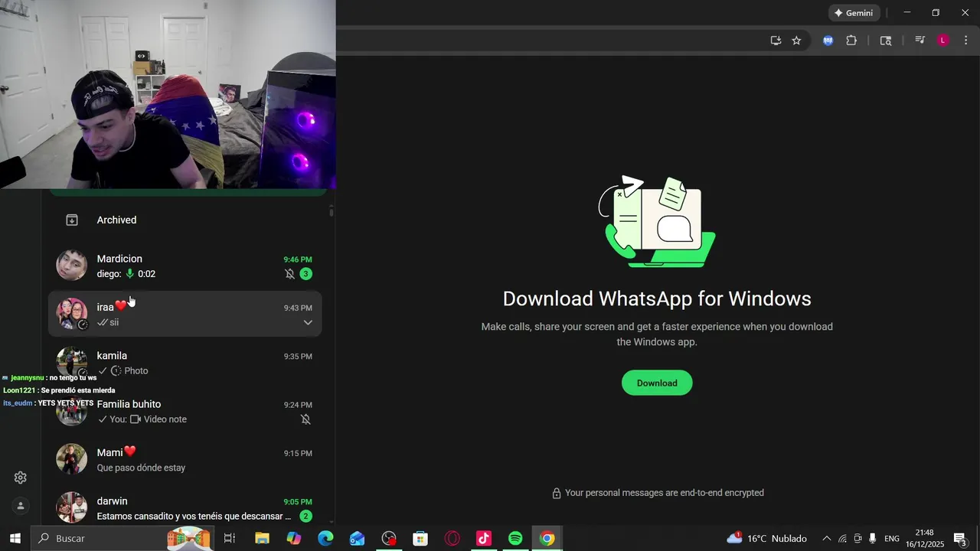
Task: Click the unread badge 2 on darwin
Action: click(305, 517)
